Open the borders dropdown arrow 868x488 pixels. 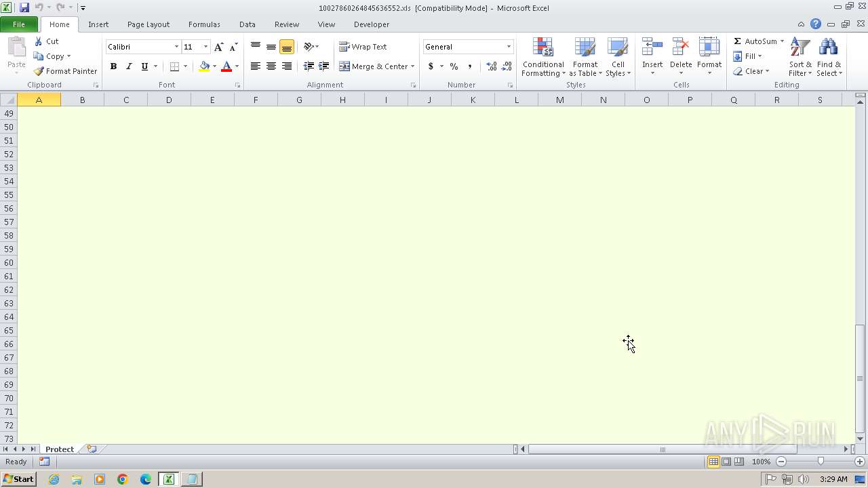(185, 66)
